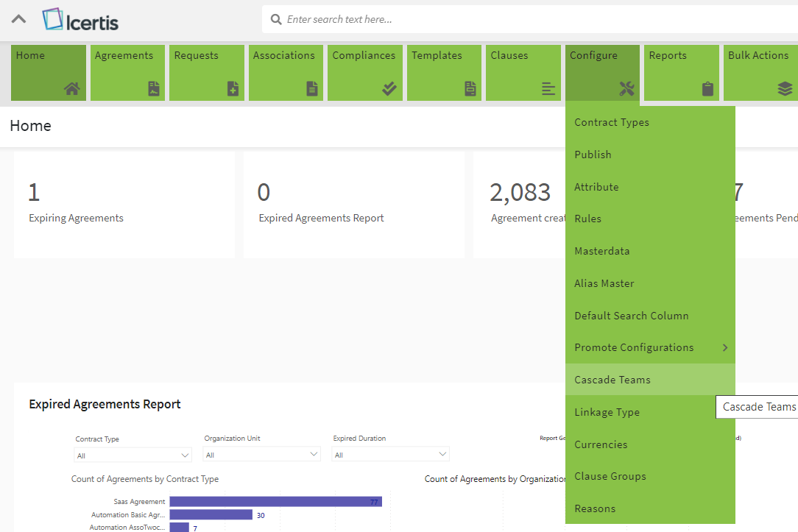The image size is (798, 532).
Task: Click the Agreements document icon
Action: pyautogui.click(x=153, y=89)
